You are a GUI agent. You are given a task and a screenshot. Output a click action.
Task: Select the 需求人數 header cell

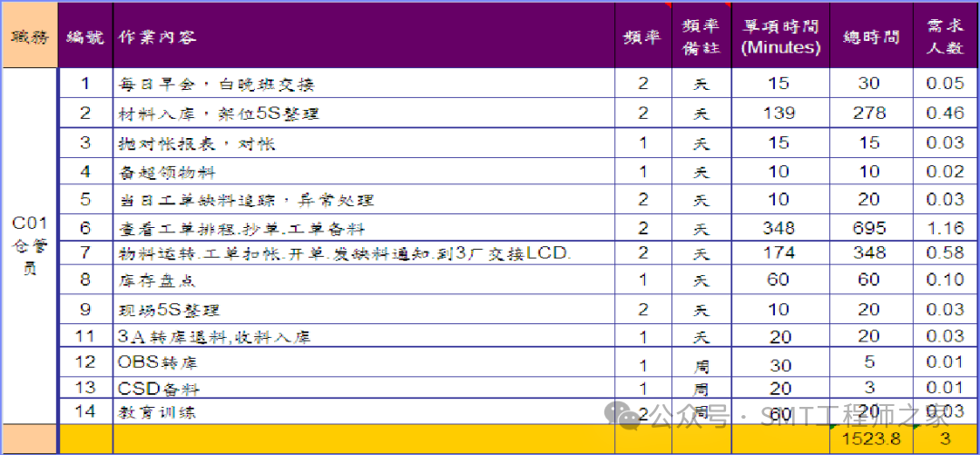point(945,37)
